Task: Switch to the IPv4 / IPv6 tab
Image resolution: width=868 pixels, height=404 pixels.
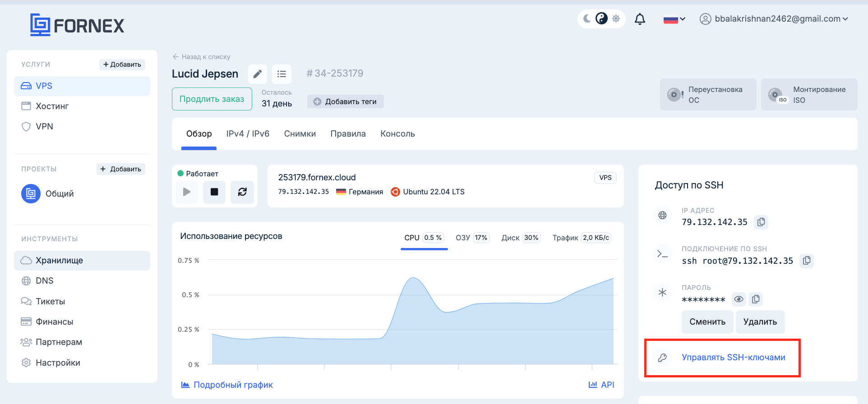Action: (248, 134)
